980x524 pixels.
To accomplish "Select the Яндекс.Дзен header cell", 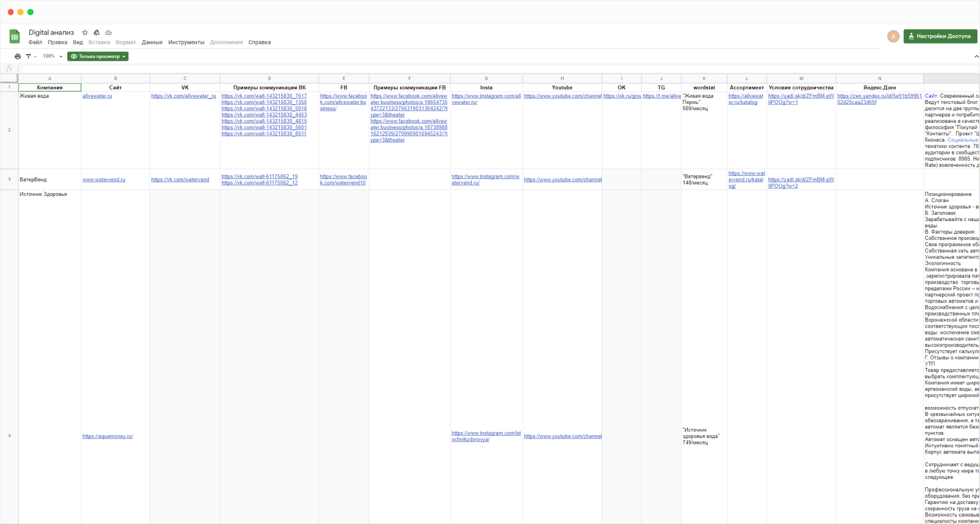I will pos(880,88).
